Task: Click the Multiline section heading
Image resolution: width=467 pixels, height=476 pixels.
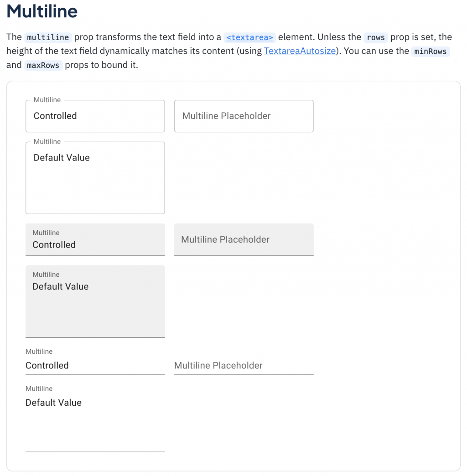Action: (x=42, y=11)
